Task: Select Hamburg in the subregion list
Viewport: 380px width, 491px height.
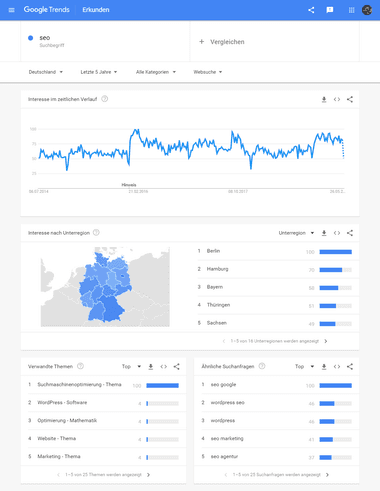Action: point(217,269)
